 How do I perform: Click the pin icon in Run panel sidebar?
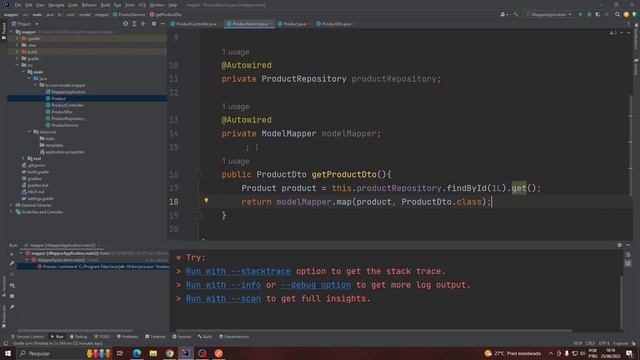point(12,307)
